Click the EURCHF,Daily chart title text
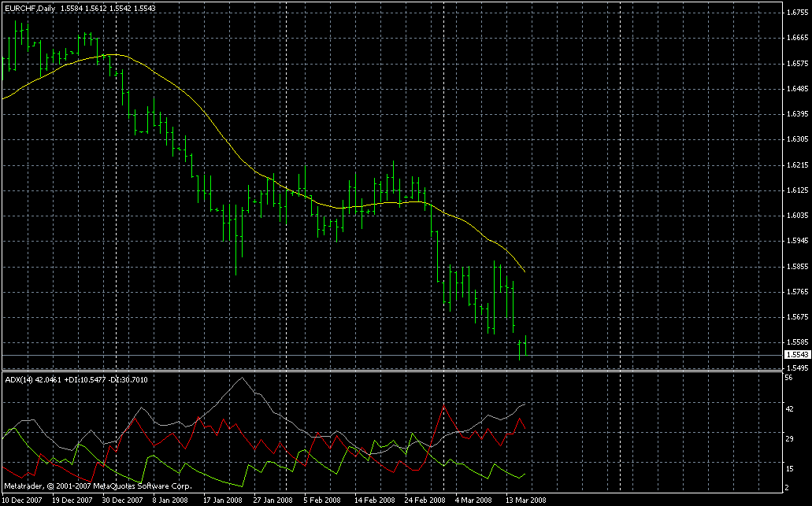The height and width of the screenshot is (506, 812). coord(29,6)
